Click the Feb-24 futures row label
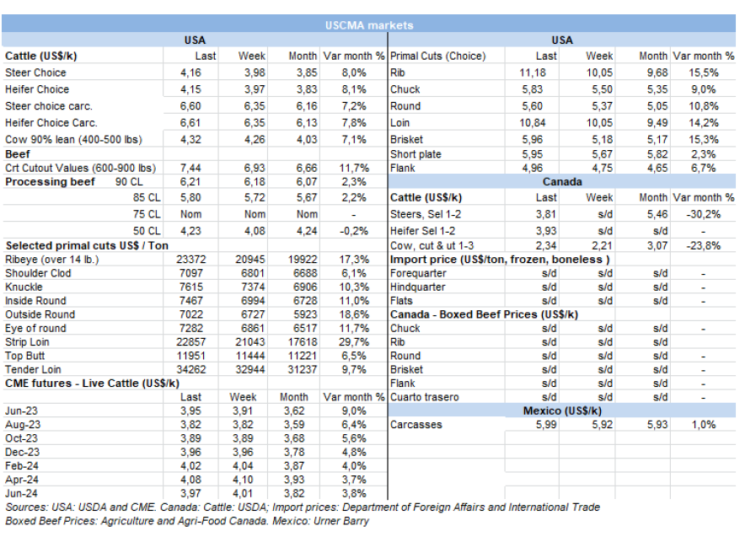The width and height of the screenshot is (756, 542). pos(22,465)
